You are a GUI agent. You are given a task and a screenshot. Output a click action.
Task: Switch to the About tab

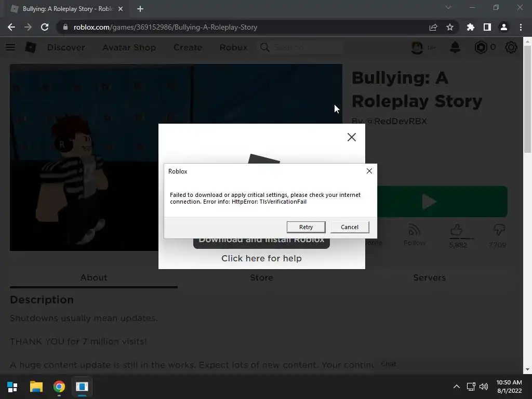[x=94, y=277]
